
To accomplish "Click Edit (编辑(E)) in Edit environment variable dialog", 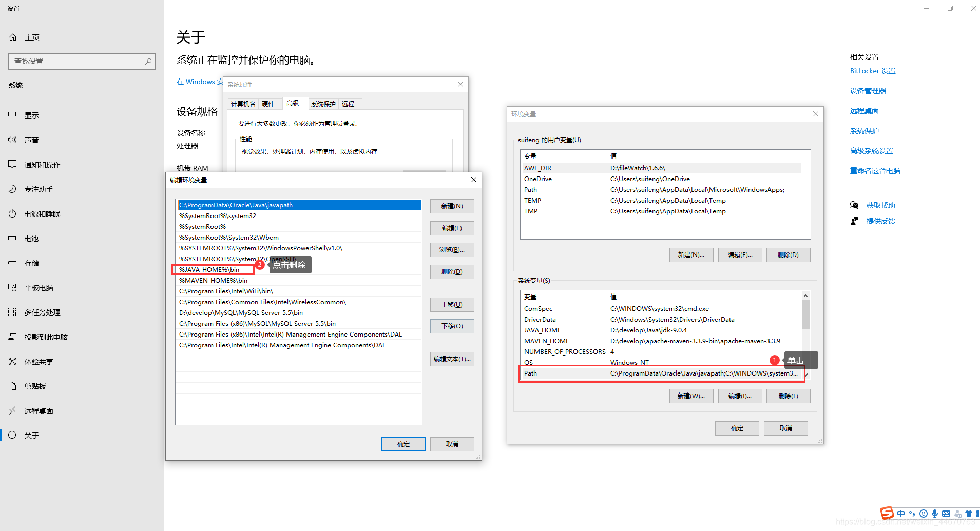I will 452,228.
